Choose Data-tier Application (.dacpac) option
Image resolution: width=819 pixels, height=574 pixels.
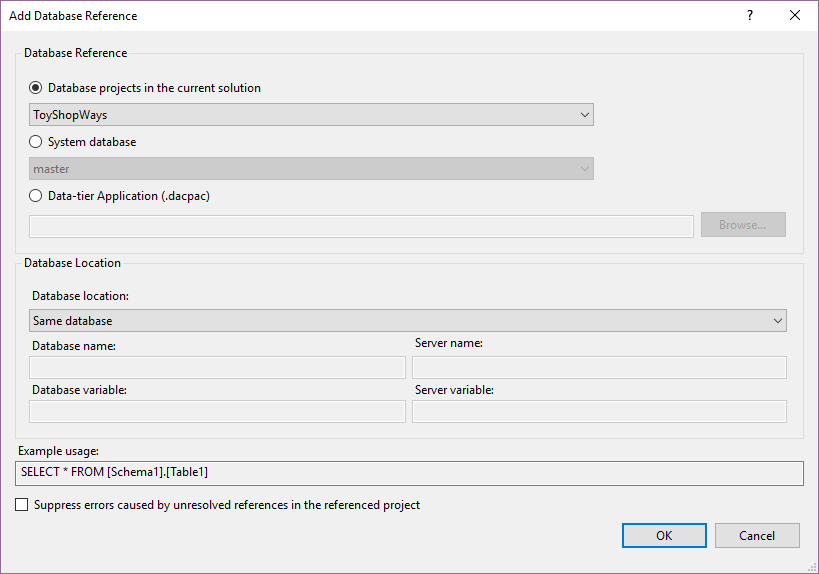tap(37, 196)
